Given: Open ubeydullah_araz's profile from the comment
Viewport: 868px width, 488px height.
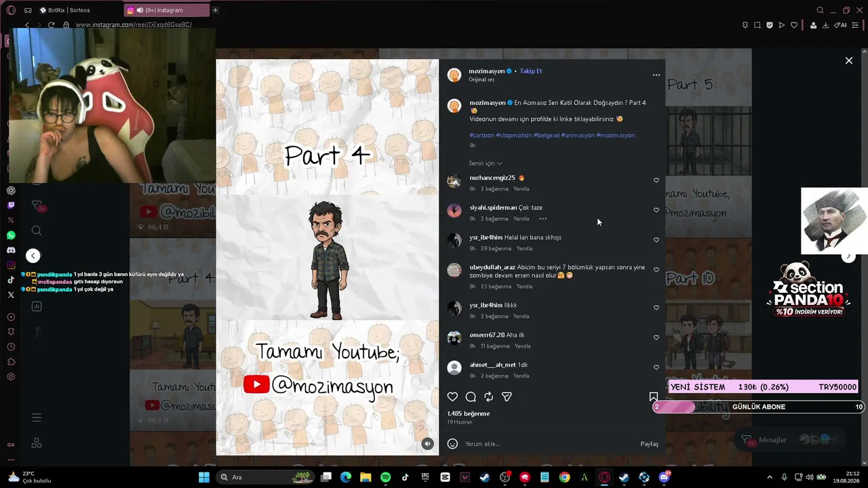Looking at the screenshot, I should (492, 267).
